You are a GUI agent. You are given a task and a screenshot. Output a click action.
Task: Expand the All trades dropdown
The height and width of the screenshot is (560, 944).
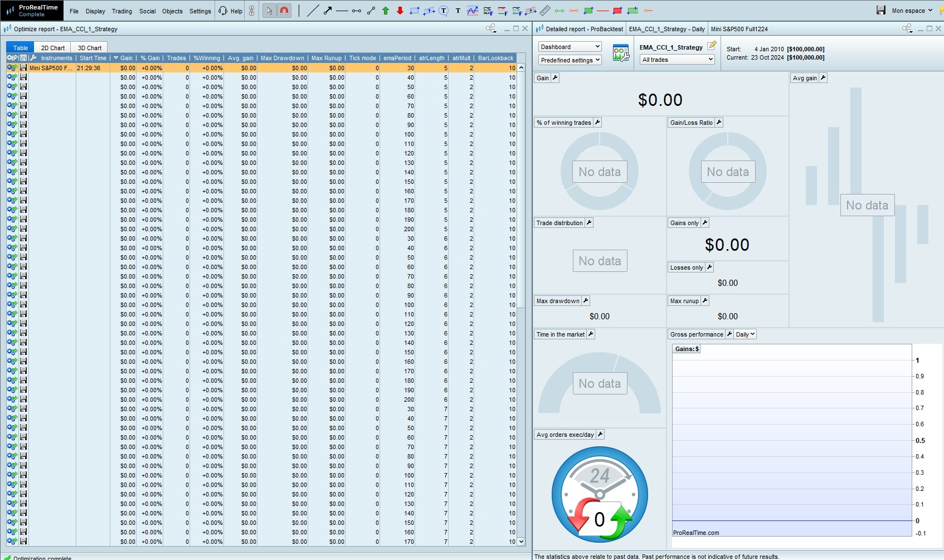[x=677, y=60]
